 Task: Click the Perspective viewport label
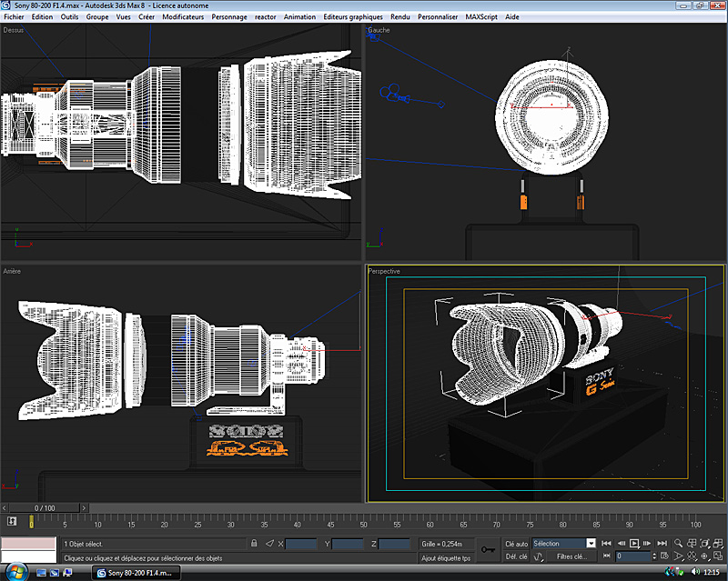[383, 271]
